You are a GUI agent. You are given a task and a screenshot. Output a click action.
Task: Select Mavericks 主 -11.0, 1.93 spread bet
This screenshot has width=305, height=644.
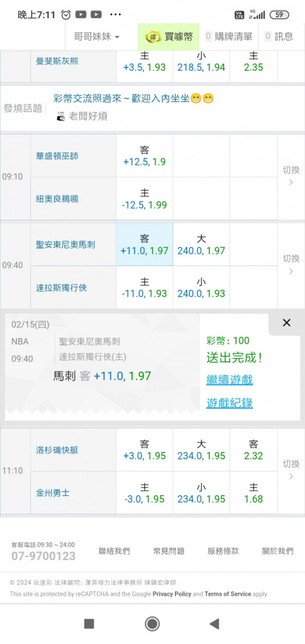(x=145, y=287)
